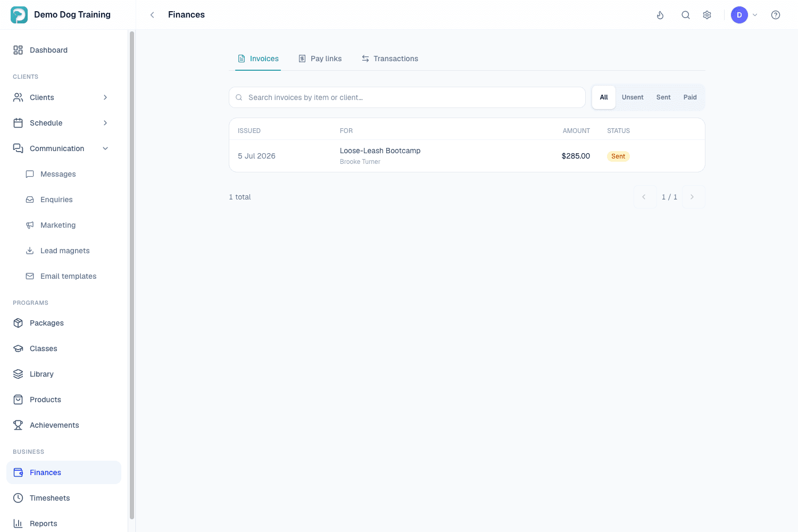Click the back arrow beside Finances title
798x532 pixels.
tap(152, 15)
